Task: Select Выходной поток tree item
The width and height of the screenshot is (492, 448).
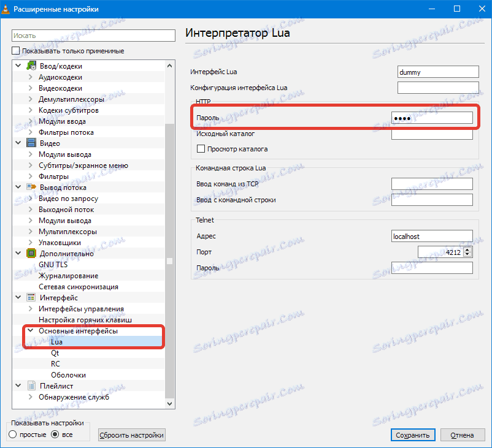Action: coord(66,210)
